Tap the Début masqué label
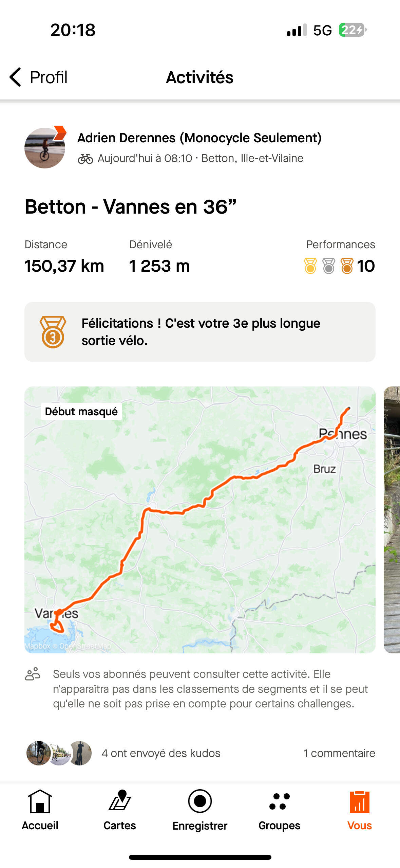 point(81,411)
